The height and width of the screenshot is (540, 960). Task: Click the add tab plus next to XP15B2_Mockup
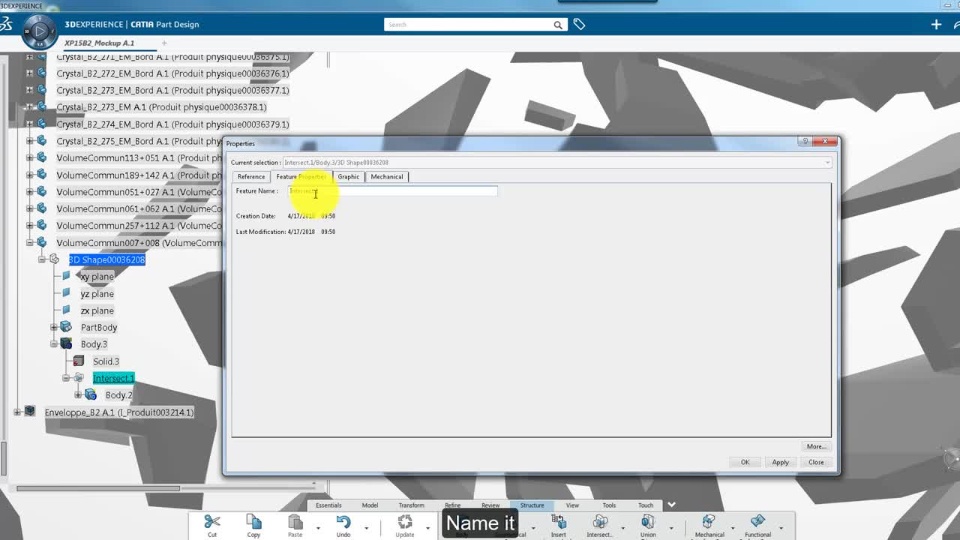(x=164, y=43)
